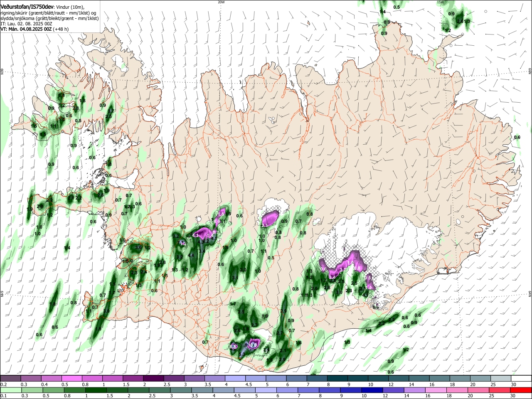532x399 pixels.
Task: Select the 'IT: Lau. 02. 08. 2025 00Z' line
Action: point(26,24)
